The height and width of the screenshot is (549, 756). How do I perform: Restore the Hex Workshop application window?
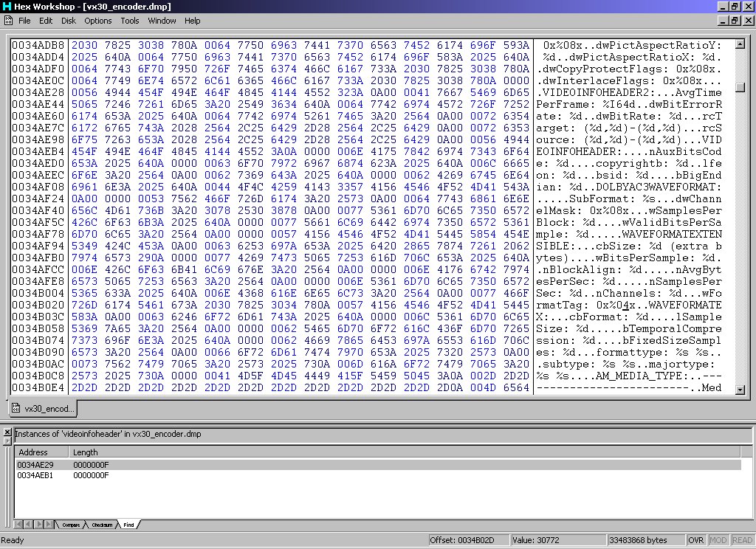(x=734, y=6)
